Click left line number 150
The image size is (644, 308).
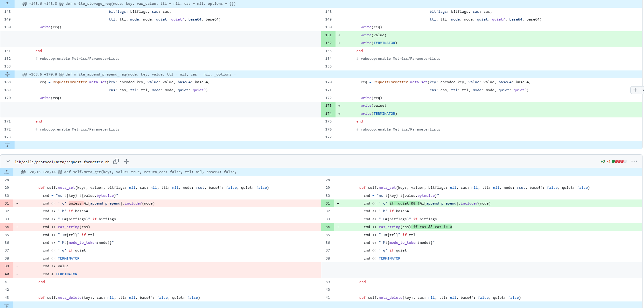[7, 27]
